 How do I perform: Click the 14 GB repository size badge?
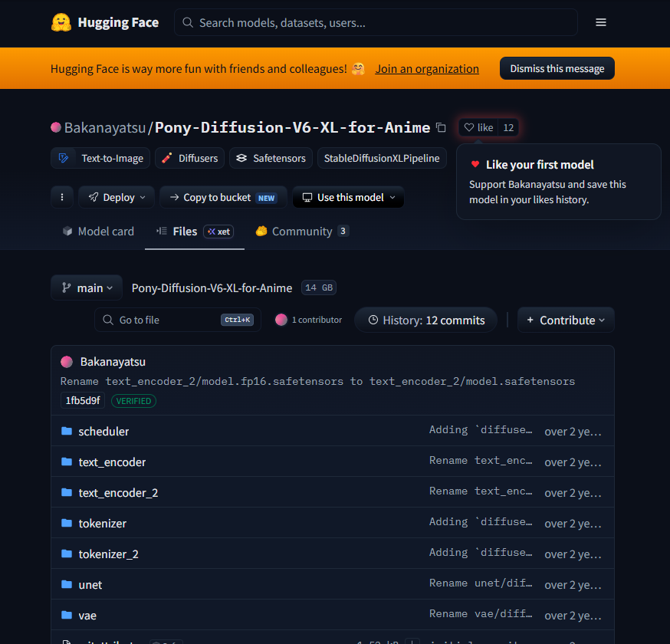click(319, 287)
